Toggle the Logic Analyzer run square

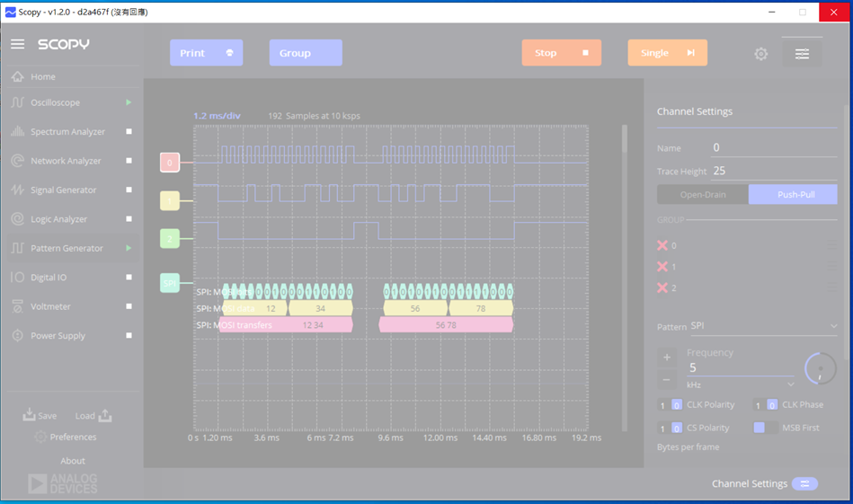129,219
